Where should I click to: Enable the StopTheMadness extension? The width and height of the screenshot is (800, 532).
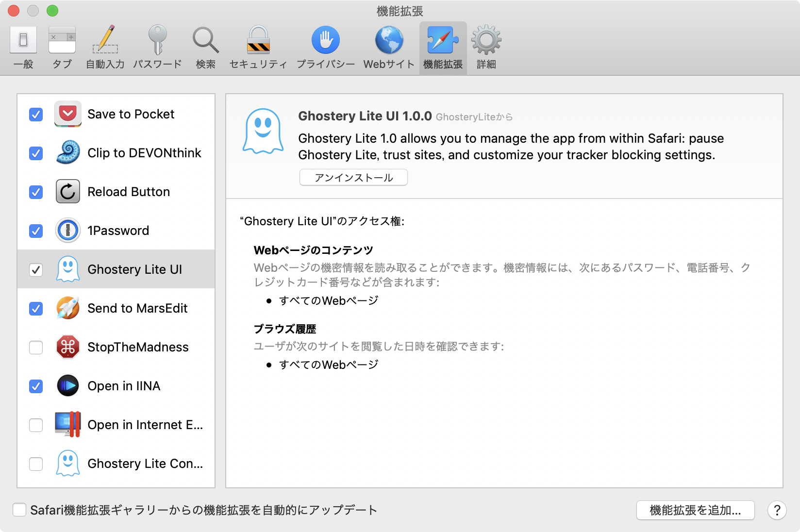coord(36,348)
